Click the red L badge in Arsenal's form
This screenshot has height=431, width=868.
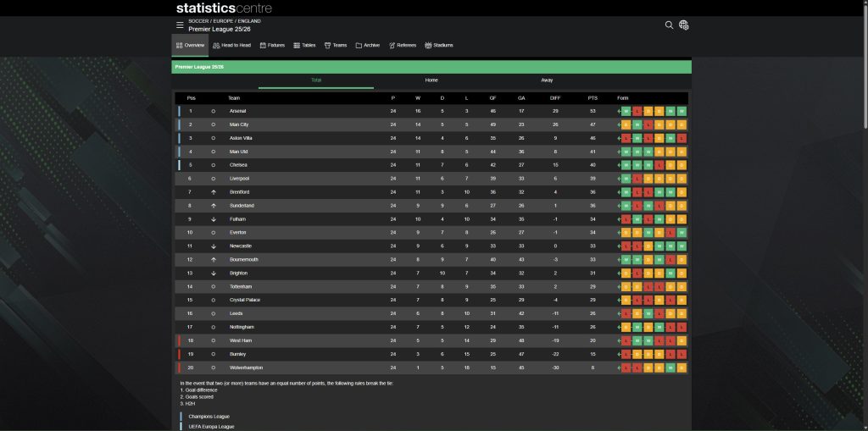(x=637, y=111)
